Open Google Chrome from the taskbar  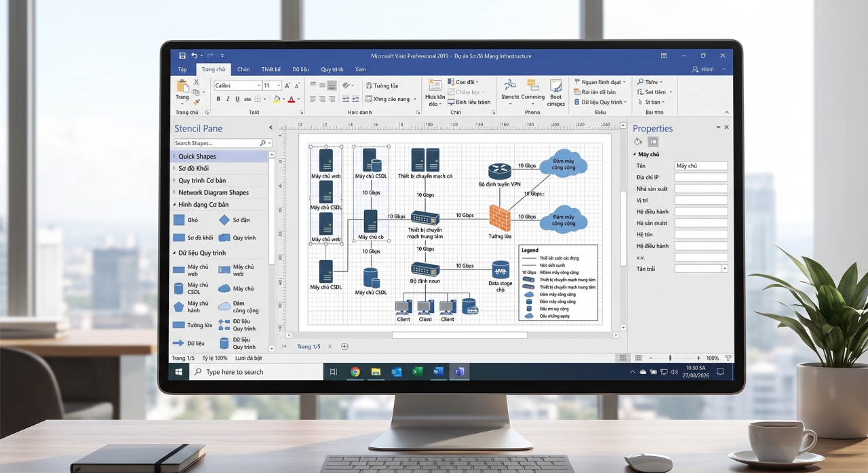pyautogui.click(x=355, y=371)
